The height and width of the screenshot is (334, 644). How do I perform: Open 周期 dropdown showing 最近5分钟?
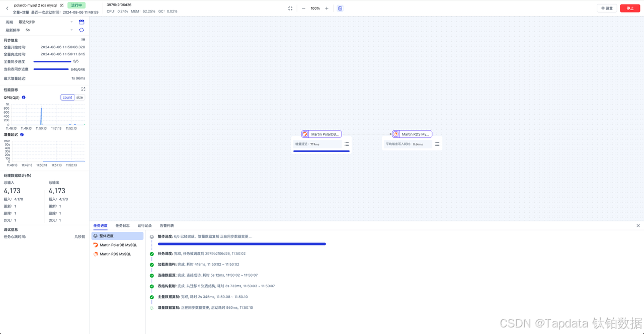[x=45, y=22]
